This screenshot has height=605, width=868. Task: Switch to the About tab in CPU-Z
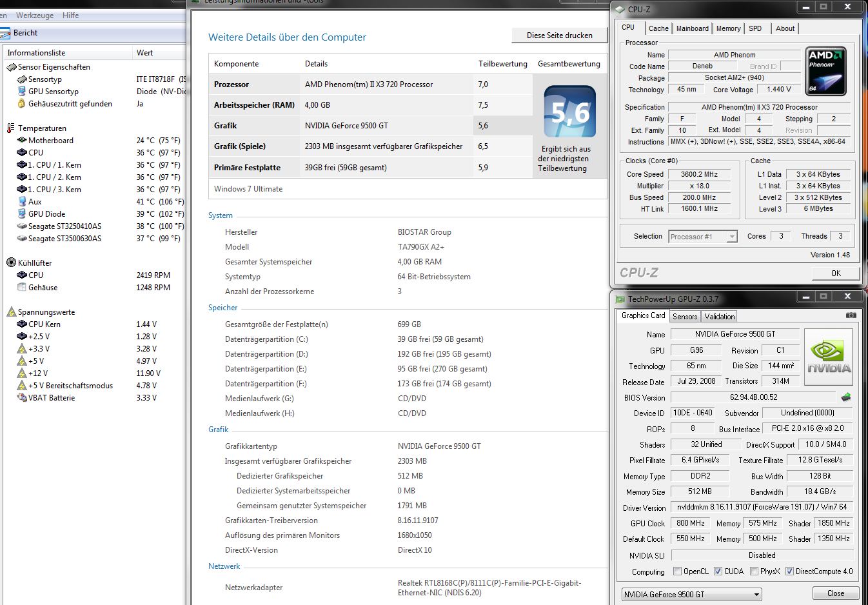785,28
